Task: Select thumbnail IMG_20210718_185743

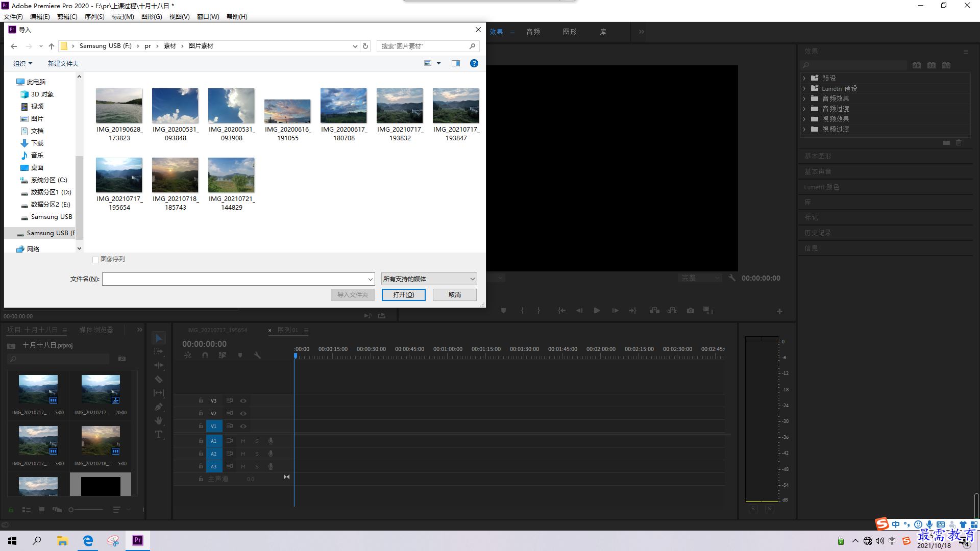Action: click(x=176, y=184)
